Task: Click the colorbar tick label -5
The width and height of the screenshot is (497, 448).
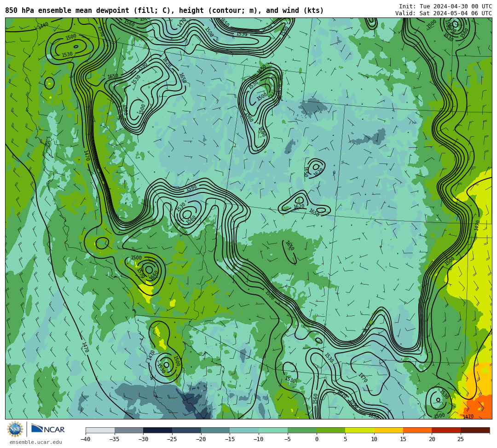Action: 288,439
